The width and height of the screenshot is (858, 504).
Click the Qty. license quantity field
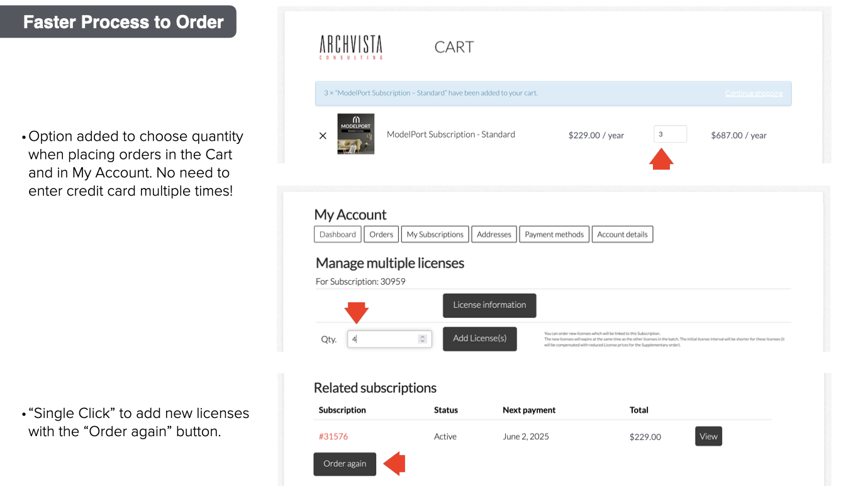point(389,339)
